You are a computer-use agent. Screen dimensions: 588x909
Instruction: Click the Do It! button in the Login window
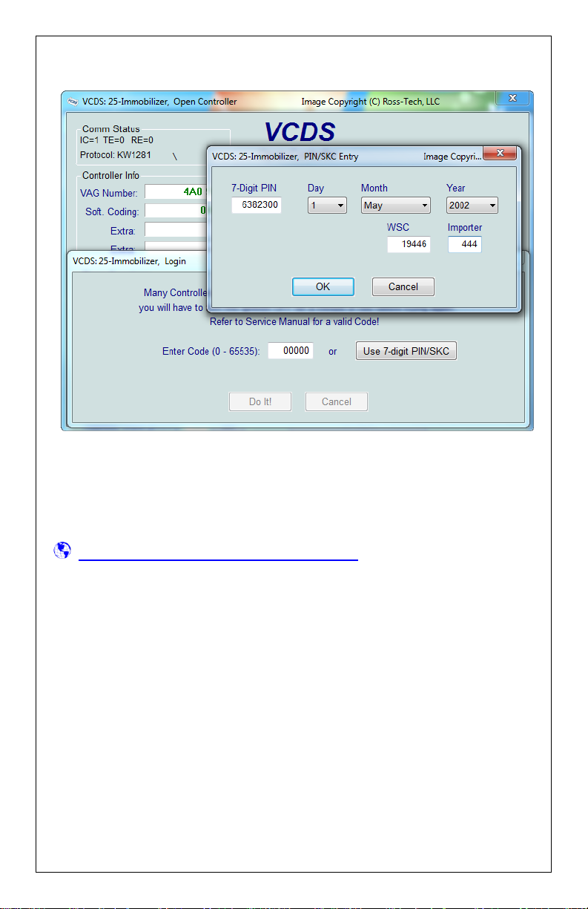pos(260,401)
